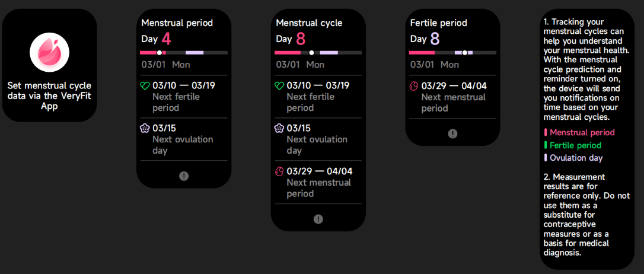
Task: Click white marker on Menstrual cycle progress bar
Action: point(312,53)
